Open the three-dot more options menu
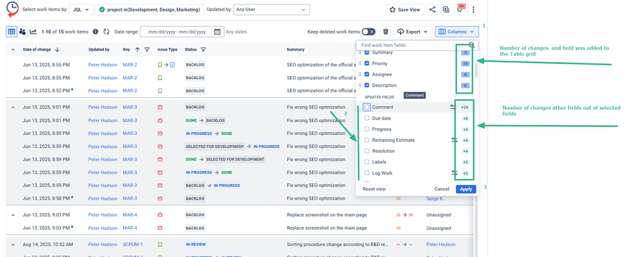 pos(474,10)
